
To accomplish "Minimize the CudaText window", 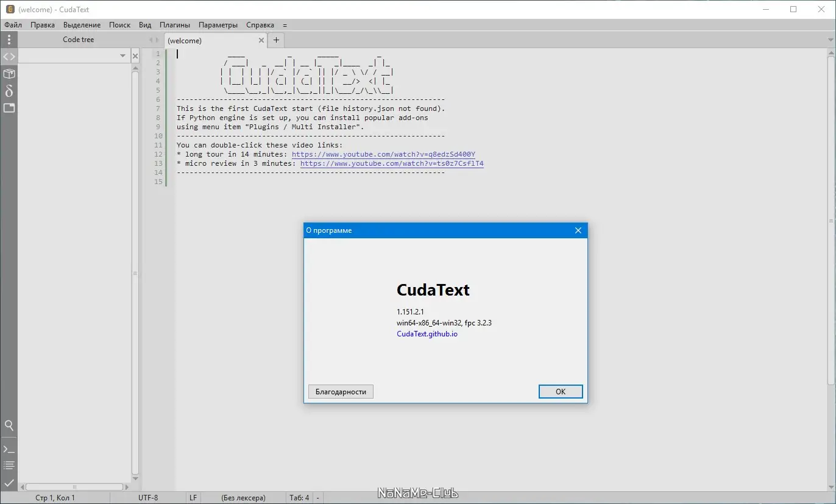I will coord(765,9).
